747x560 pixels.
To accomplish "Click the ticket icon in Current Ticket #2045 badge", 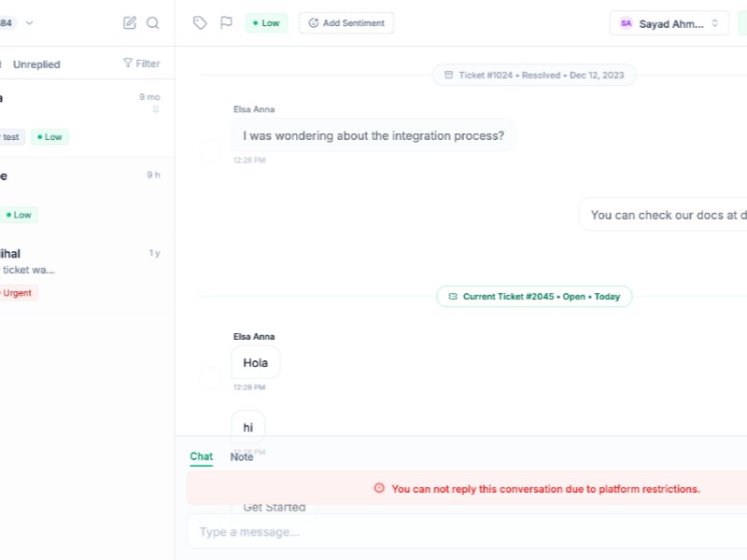I will tap(453, 297).
